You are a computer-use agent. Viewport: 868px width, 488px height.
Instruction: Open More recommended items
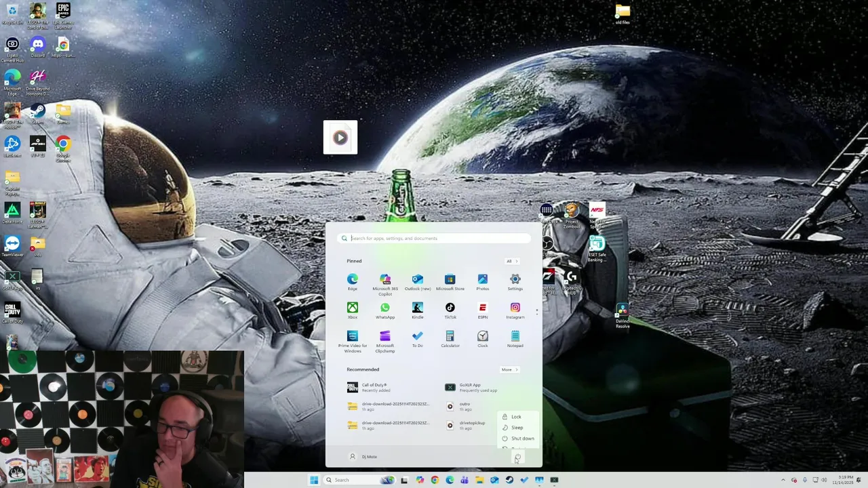tap(509, 369)
